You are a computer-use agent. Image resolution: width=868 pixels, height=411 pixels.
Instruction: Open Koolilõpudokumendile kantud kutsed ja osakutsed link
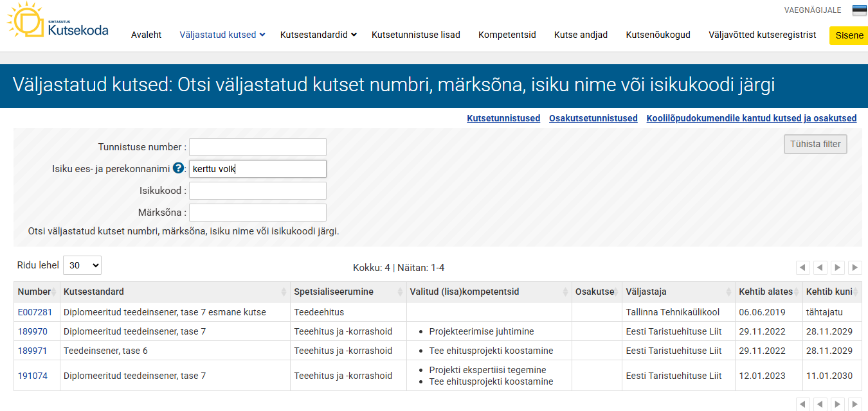pos(752,118)
